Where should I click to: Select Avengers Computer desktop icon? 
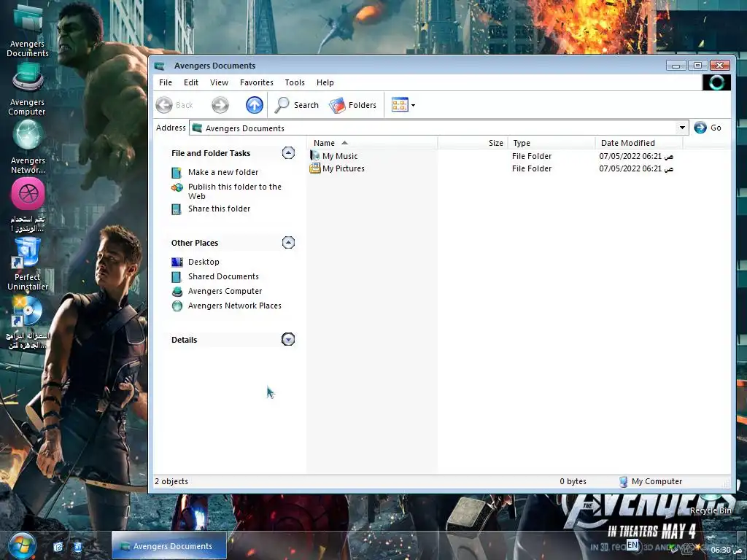[x=27, y=89]
